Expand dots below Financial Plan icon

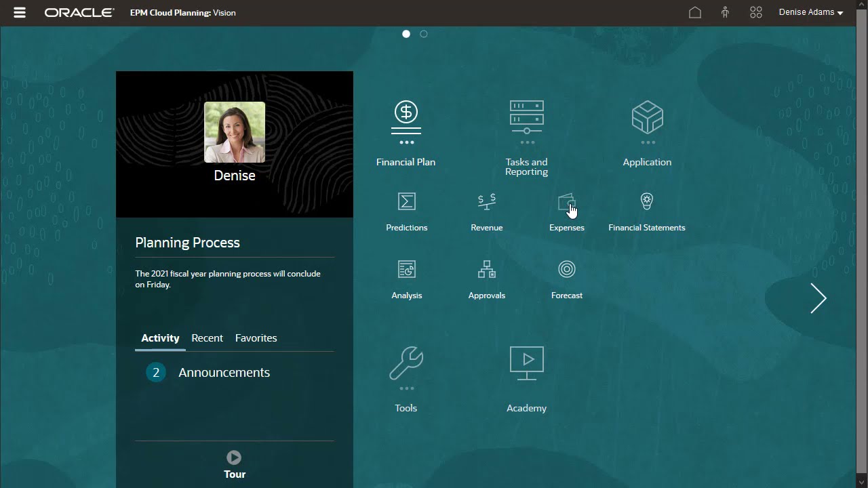[x=406, y=142]
